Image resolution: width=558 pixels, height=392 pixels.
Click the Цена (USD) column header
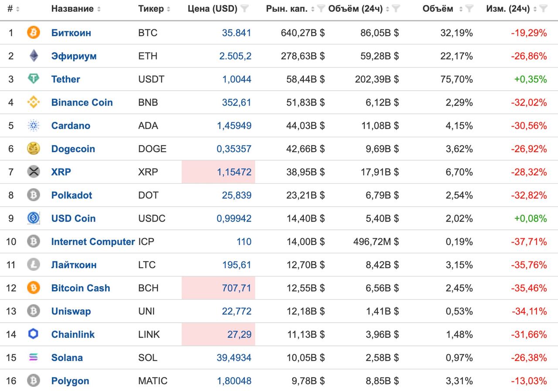point(212,9)
